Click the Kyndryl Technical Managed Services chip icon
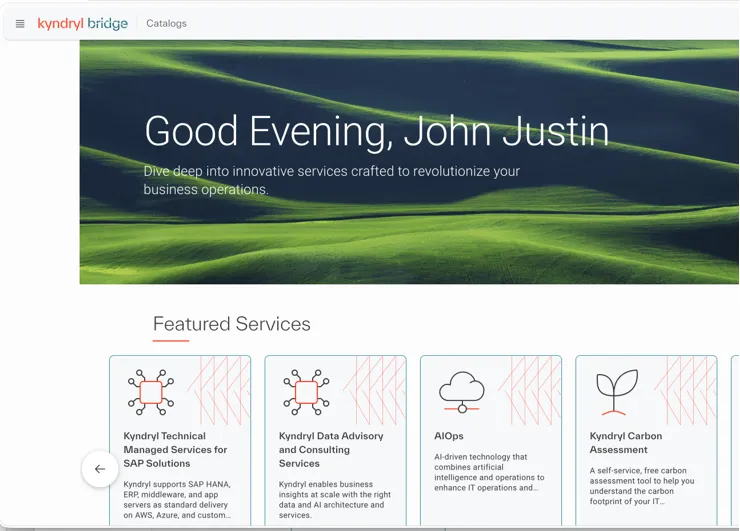Viewport: 740px width, 531px height. [151, 392]
